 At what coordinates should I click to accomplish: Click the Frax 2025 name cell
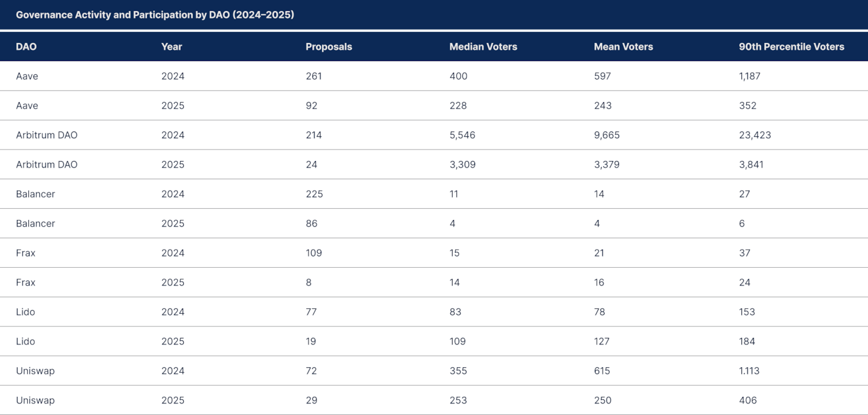(26, 282)
